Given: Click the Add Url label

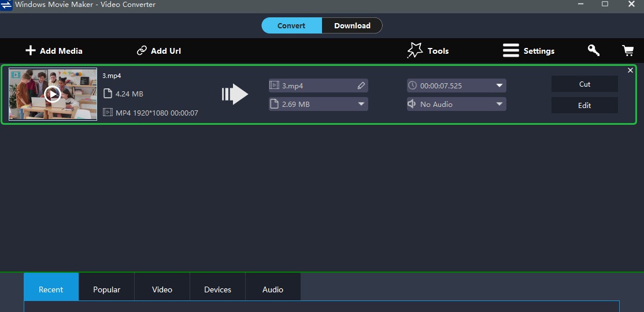Looking at the screenshot, I should point(166,51).
